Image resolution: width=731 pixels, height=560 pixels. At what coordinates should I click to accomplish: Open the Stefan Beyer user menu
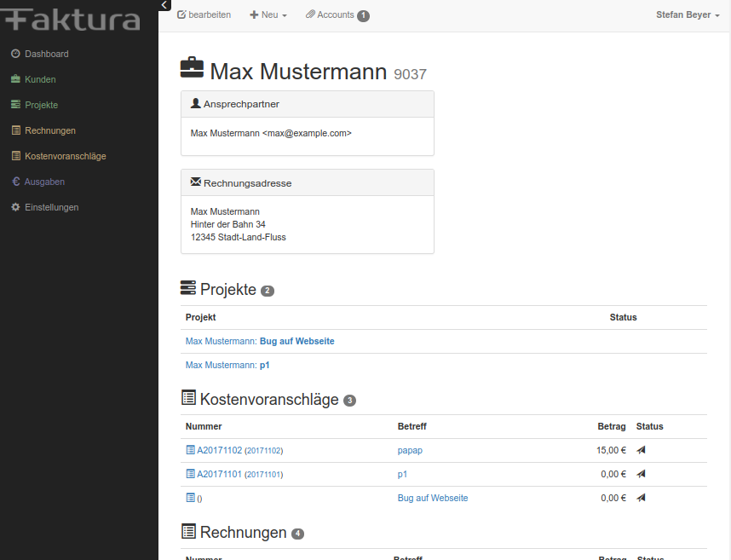click(x=688, y=15)
